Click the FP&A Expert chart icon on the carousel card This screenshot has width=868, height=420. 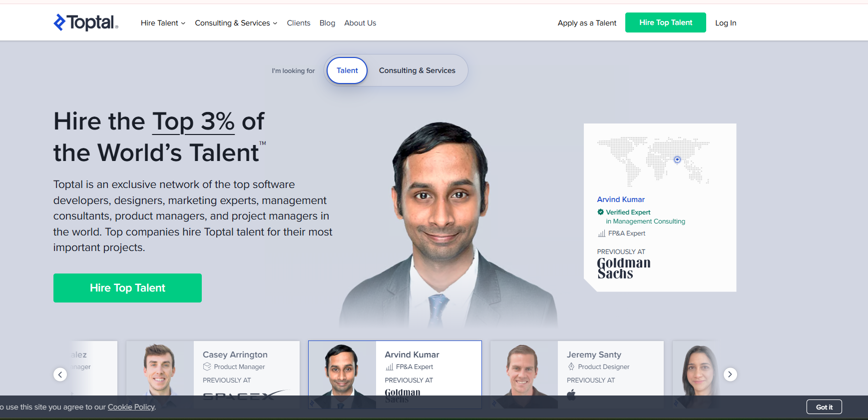(390, 367)
